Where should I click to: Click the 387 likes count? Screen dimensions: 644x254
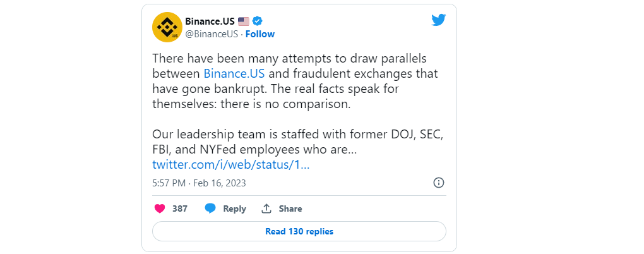click(180, 209)
